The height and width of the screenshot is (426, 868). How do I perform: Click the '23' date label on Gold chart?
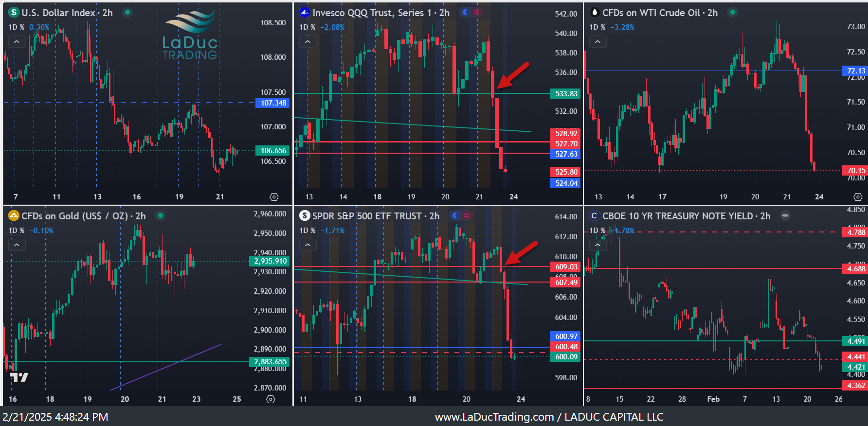197,399
